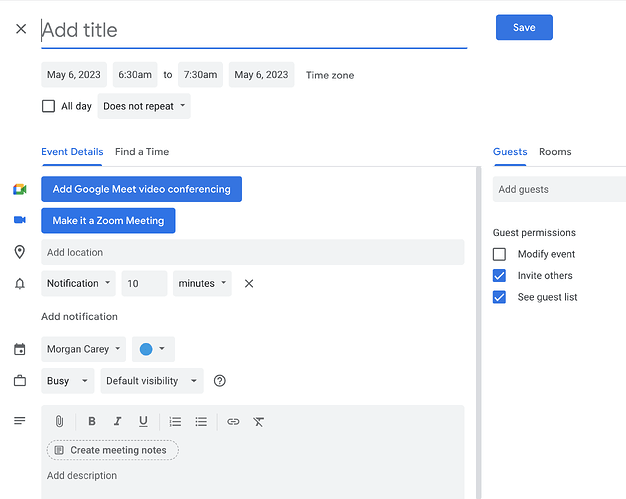
Task: Click the Save button
Action: pos(524,28)
